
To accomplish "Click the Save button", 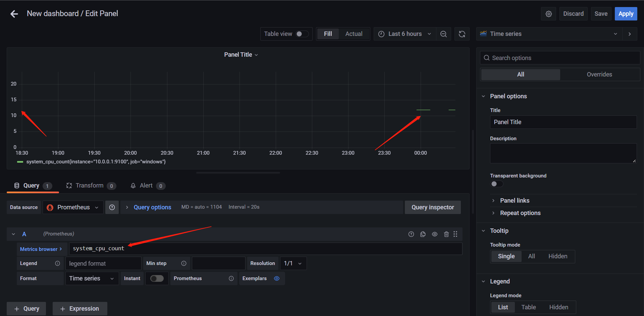I will [x=601, y=14].
